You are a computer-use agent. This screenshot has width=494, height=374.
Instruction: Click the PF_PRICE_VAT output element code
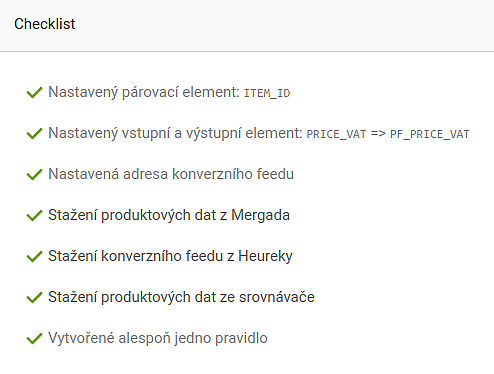(x=430, y=134)
